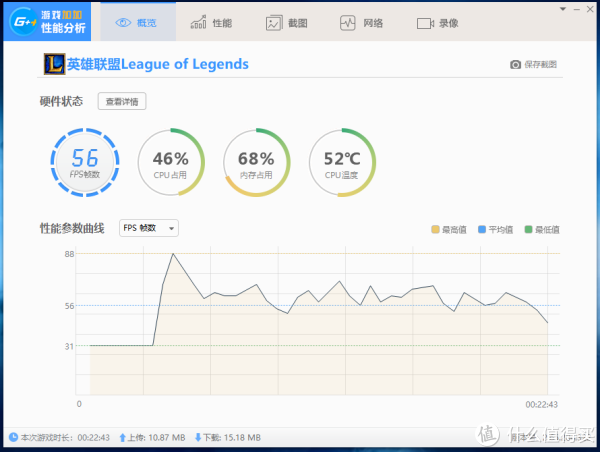Open the 截图 screenshot tab
This screenshot has width=600, height=452.
tap(287, 23)
